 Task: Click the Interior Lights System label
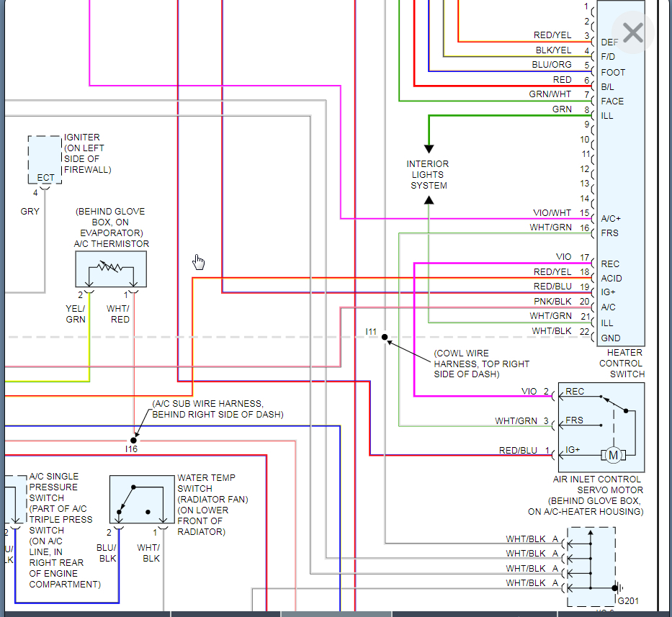[428, 175]
